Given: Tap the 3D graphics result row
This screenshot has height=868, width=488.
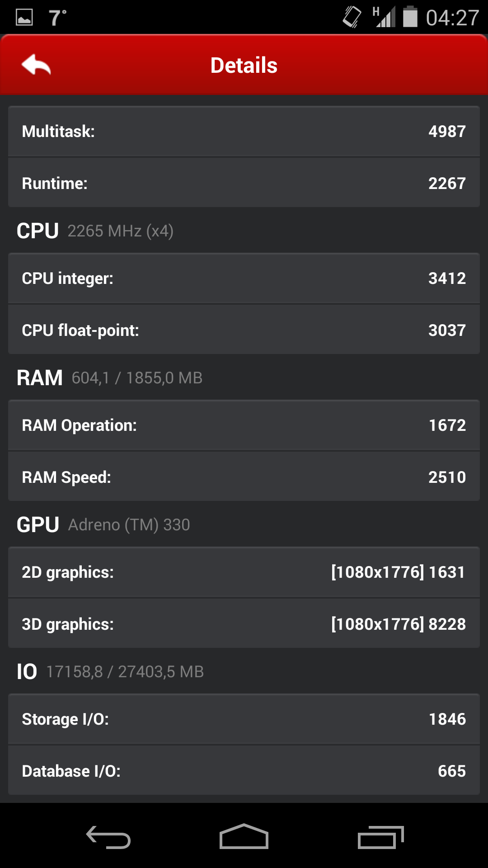Looking at the screenshot, I should (x=244, y=624).
